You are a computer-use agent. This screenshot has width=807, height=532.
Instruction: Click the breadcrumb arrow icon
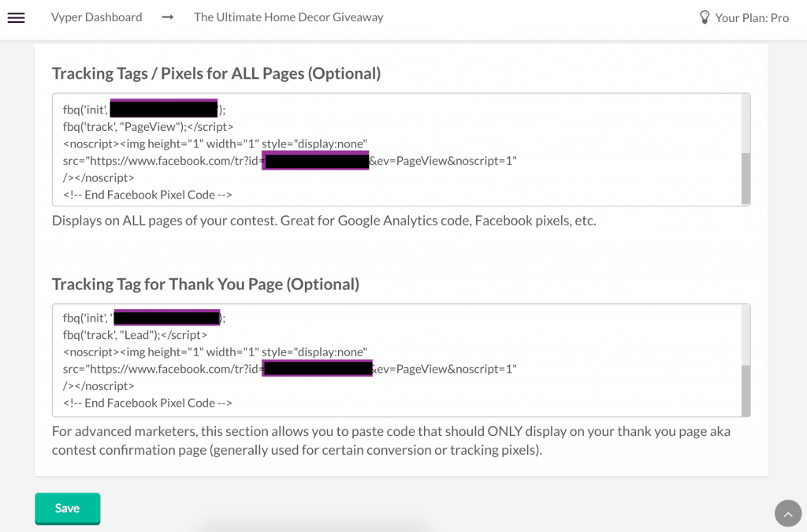tap(168, 17)
